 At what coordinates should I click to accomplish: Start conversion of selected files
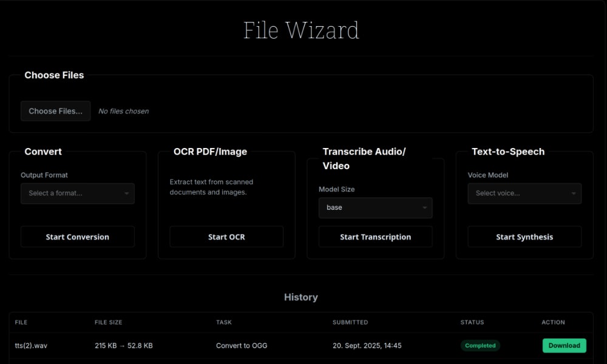[77, 237]
